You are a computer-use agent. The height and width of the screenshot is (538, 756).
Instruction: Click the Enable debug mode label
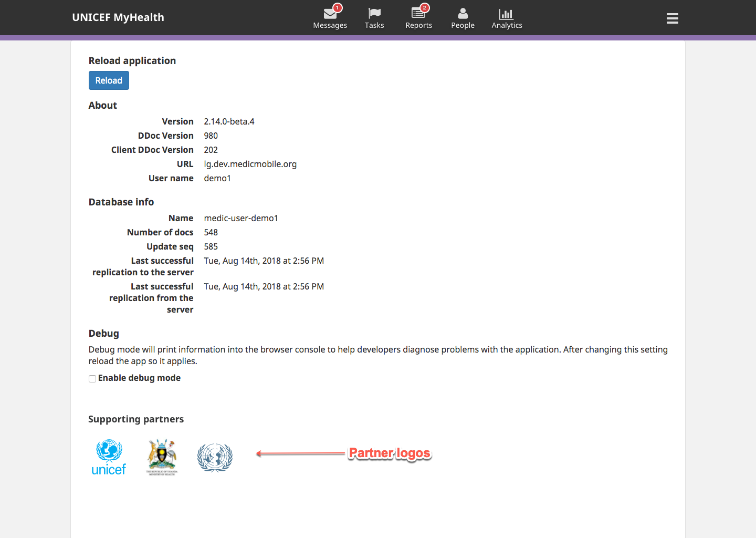139,378
